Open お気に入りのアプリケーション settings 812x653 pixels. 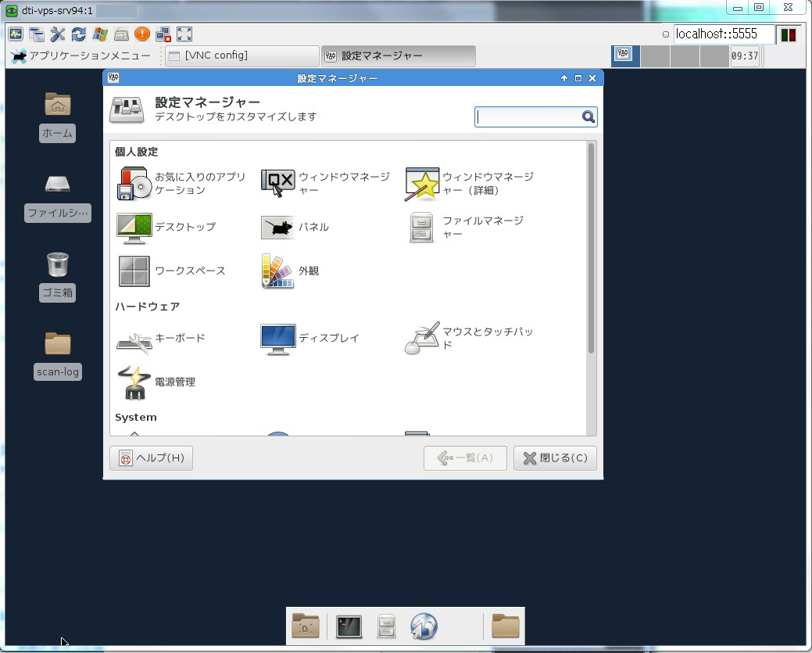(134, 184)
